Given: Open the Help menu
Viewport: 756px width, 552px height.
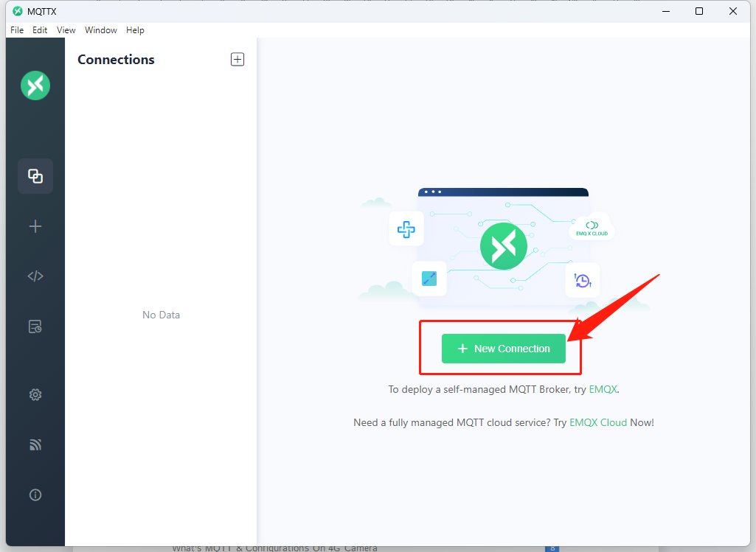Looking at the screenshot, I should [135, 30].
